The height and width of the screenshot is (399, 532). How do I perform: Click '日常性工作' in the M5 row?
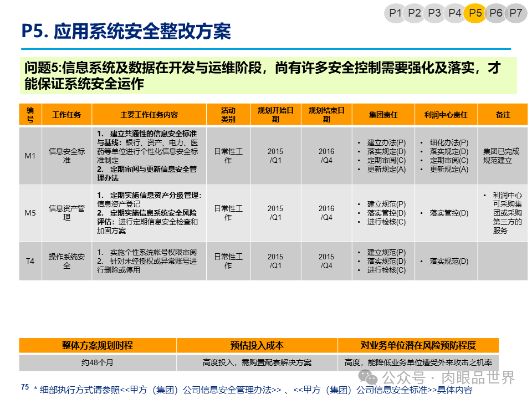228,213
